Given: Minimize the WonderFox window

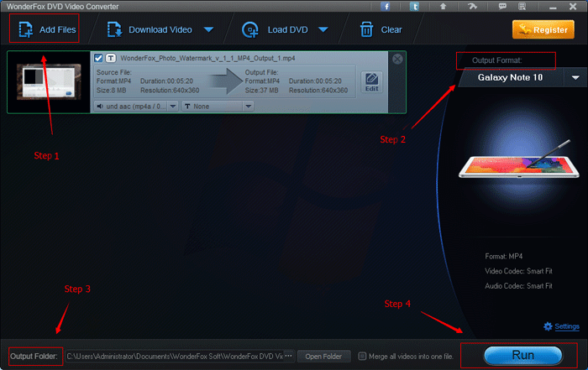Looking at the screenshot, I should (x=553, y=7).
